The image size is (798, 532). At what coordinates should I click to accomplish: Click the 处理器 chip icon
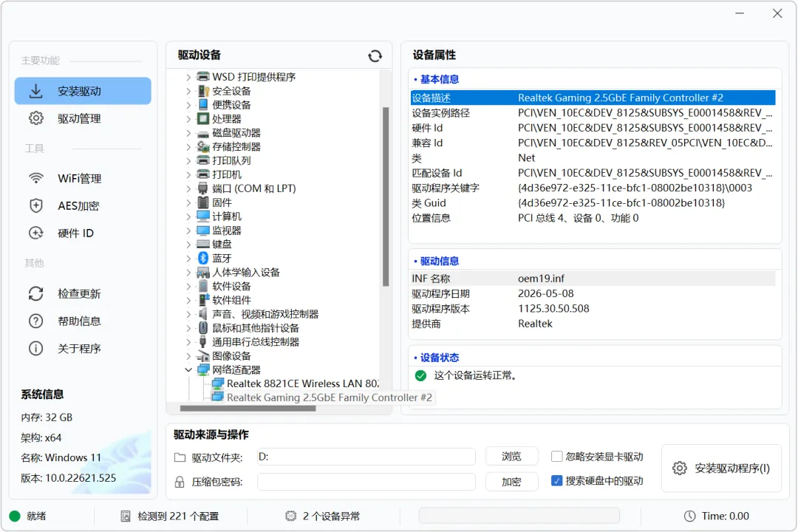click(x=203, y=119)
